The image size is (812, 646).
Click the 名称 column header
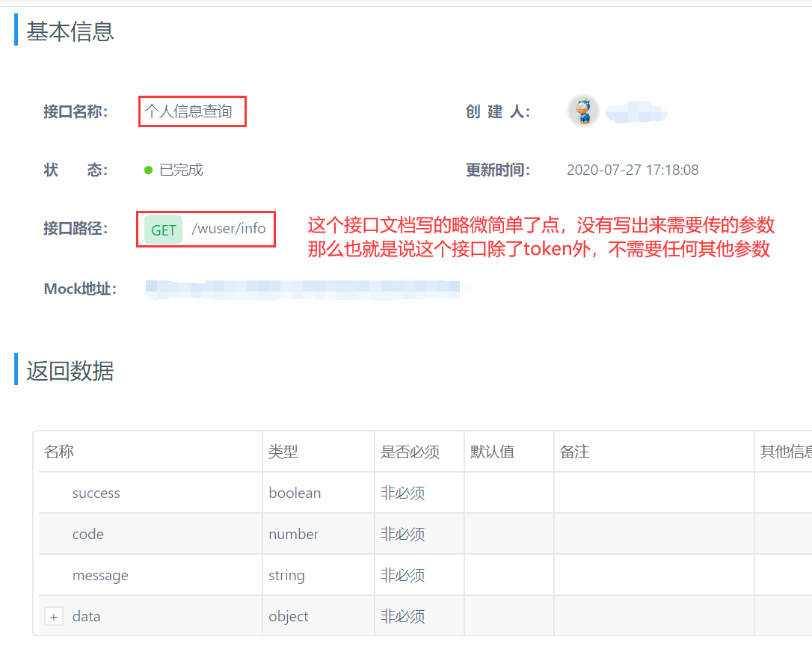pos(59,452)
